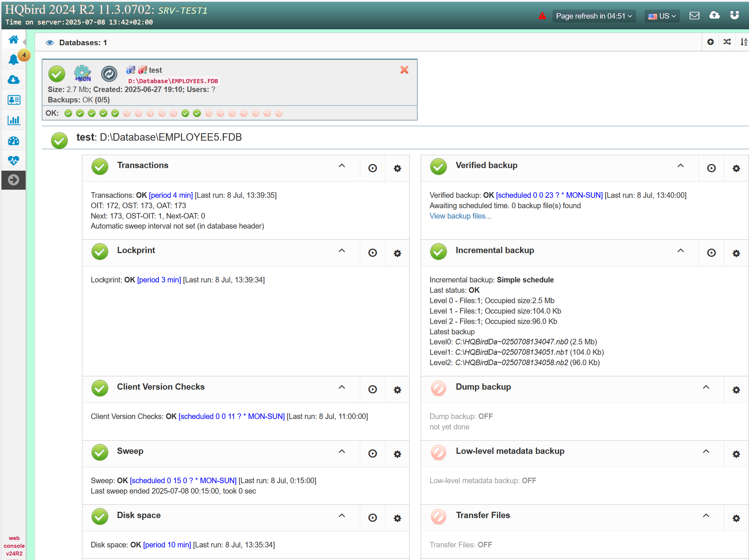Run the Lockprint job now
749x560 pixels.
tap(372, 253)
